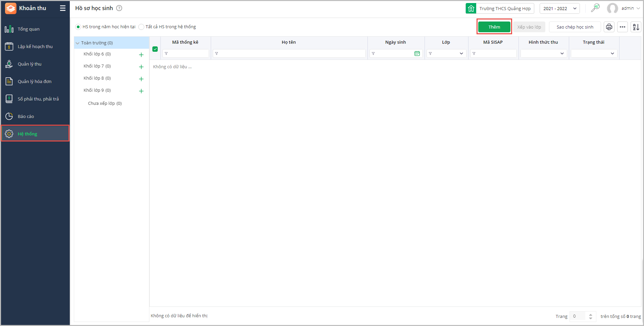Image resolution: width=644 pixels, height=326 pixels.
Task: Add a class to Khối lớp 8
Action: 141,79
